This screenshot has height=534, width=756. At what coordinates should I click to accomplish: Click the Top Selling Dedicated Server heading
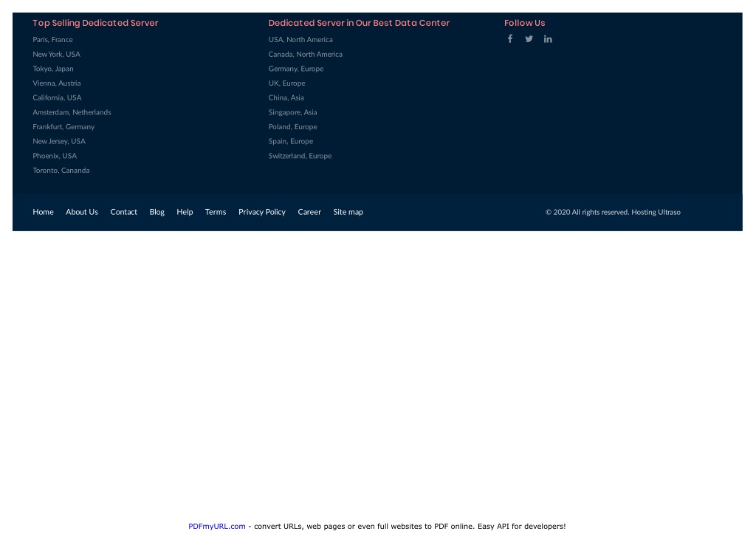tap(95, 23)
